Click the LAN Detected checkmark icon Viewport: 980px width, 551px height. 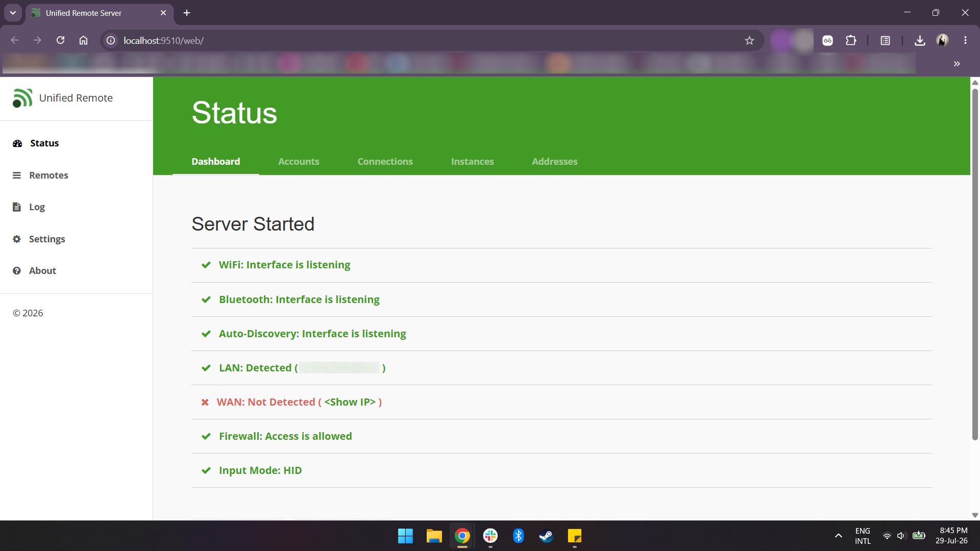pos(206,368)
